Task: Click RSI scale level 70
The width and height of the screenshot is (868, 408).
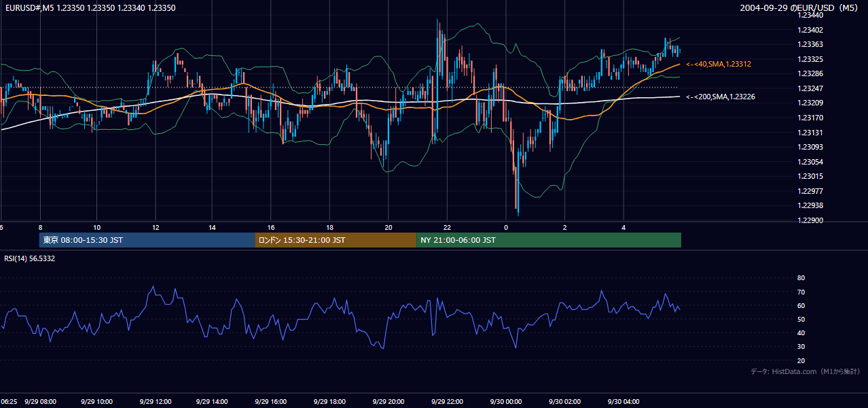Action: (x=801, y=292)
